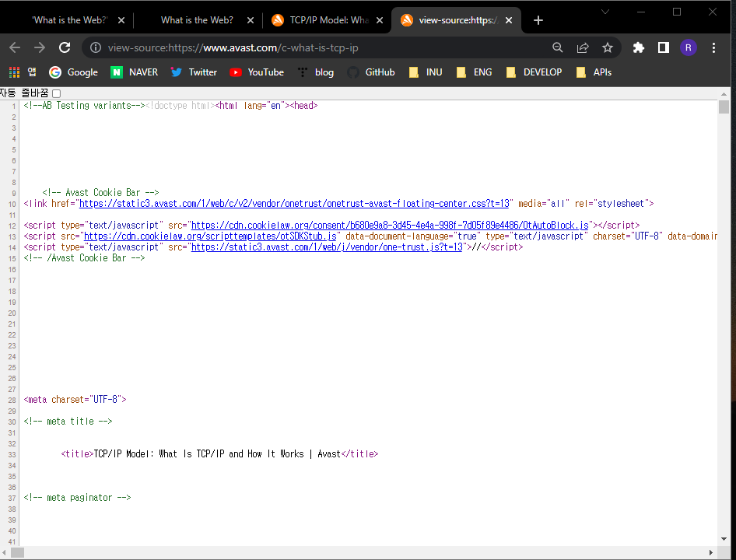Close the second What is the Web? tab
The image size is (736, 560).
pyautogui.click(x=251, y=20)
